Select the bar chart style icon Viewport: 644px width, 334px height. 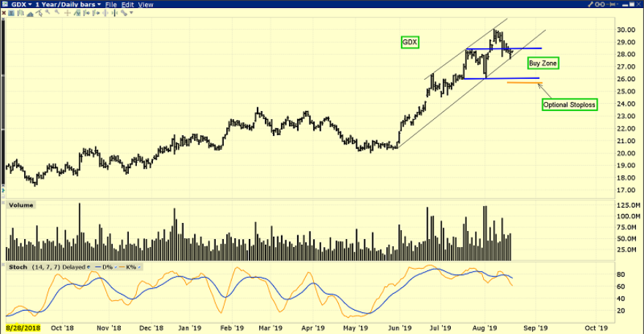coord(20,12)
